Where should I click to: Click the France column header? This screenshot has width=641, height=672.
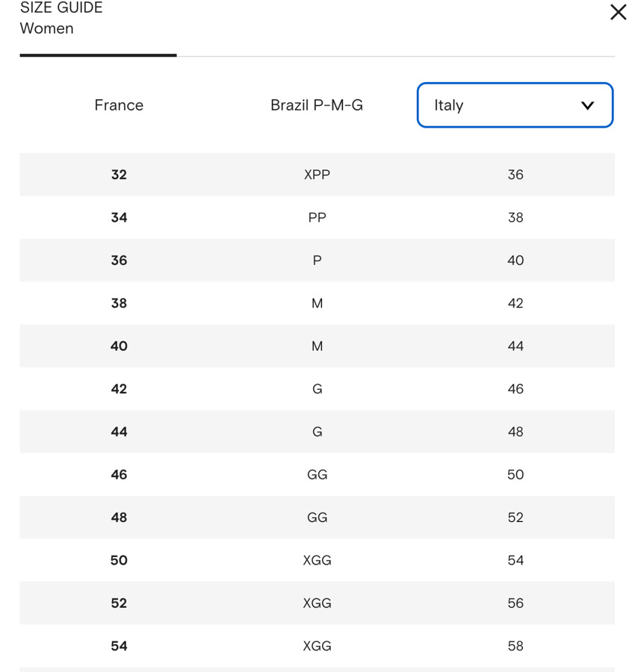coord(119,105)
